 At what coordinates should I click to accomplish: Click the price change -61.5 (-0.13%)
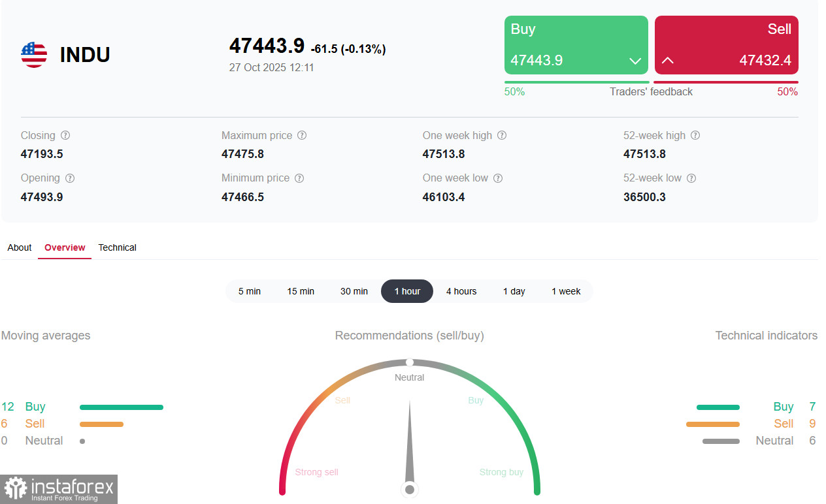coord(348,49)
